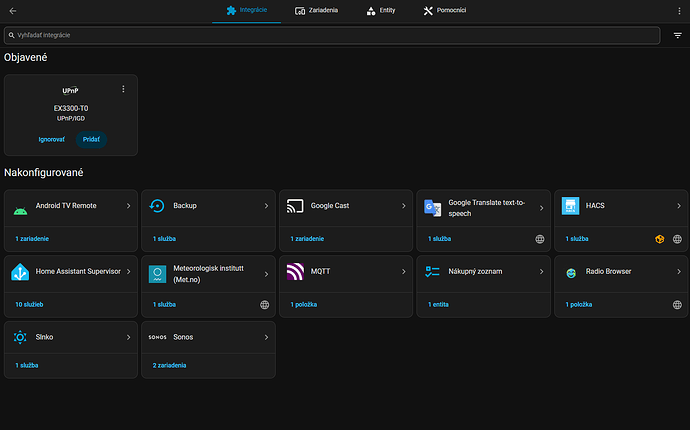Expand the Nákupný zoznam chevron
The width and height of the screenshot is (690, 430).
click(x=541, y=272)
